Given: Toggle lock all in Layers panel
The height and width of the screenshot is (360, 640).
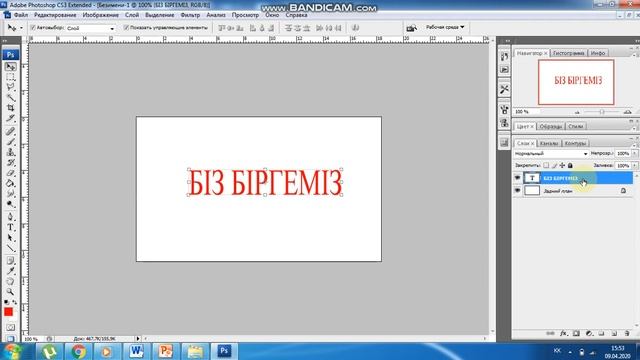Looking at the screenshot, I should click(x=570, y=165).
